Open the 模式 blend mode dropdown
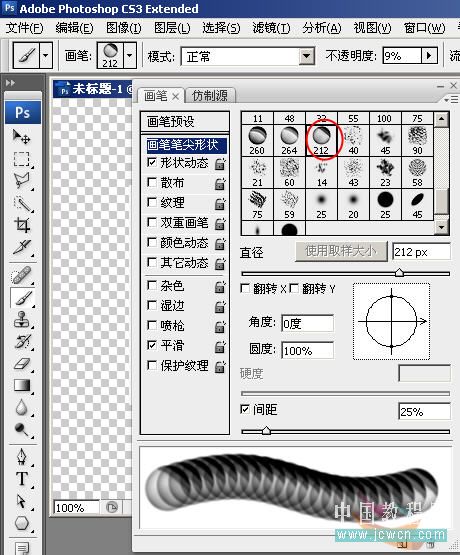Image resolution: width=460 pixels, height=555 pixels. [x=306, y=56]
